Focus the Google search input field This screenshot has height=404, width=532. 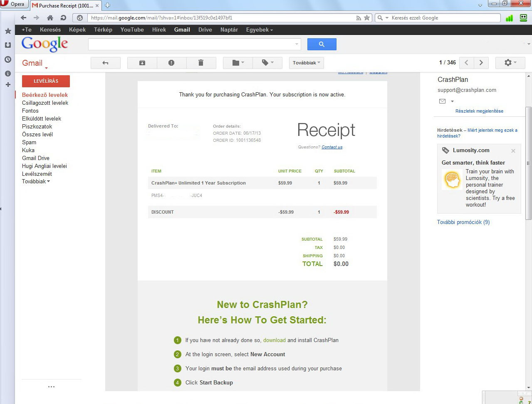[x=191, y=44]
